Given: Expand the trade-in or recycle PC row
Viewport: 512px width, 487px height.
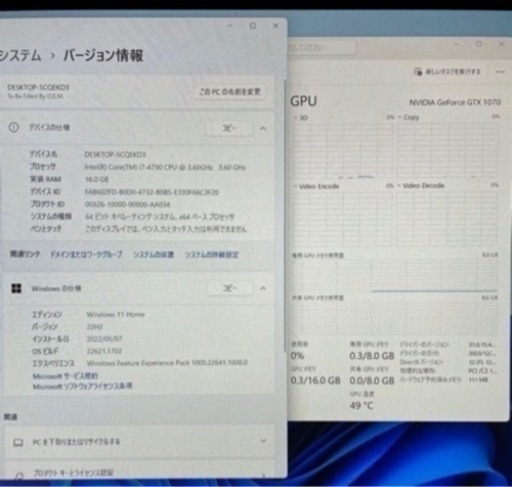Looking at the screenshot, I should point(139,442).
